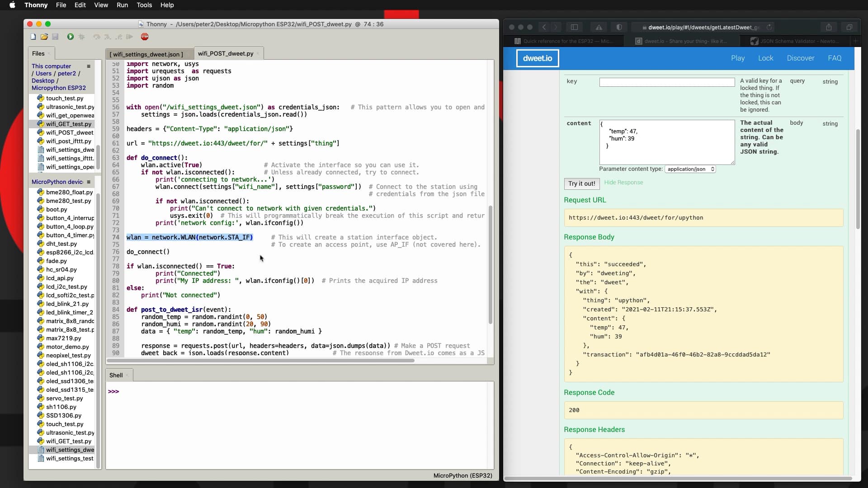868x488 pixels.
Task: Click the Safari privacy shield icon
Action: pyautogui.click(x=619, y=27)
